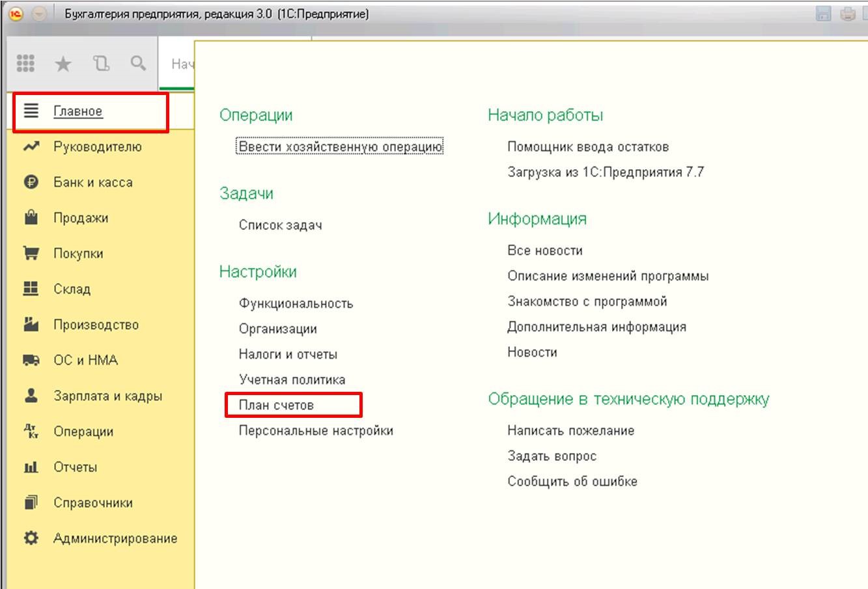Screen dimensions: 868x589
Task: Click the Продажи shopping bag icon
Action: point(31,217)
